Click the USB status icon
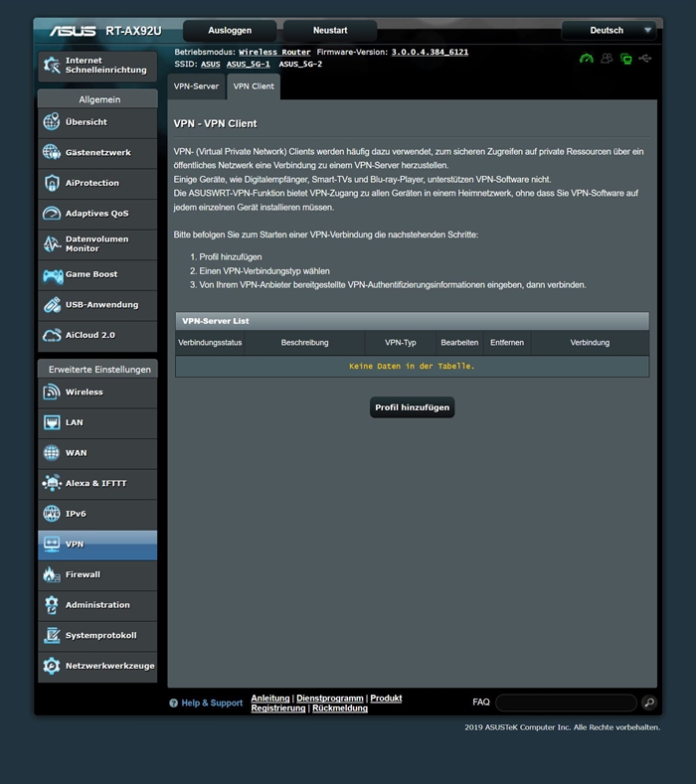 click(645, 59)
